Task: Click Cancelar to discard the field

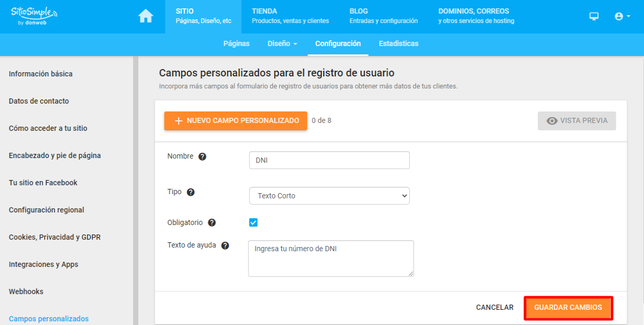Action: tap(495, 308)
